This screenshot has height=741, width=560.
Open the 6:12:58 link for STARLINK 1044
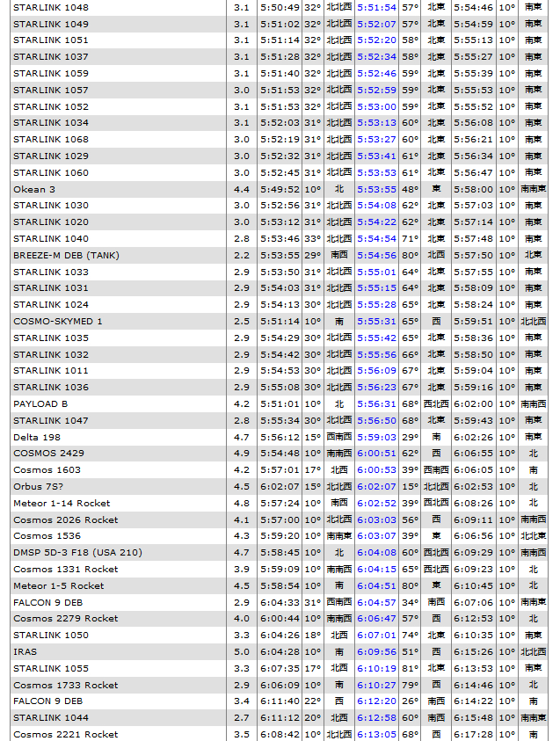(x=376, y=718)
